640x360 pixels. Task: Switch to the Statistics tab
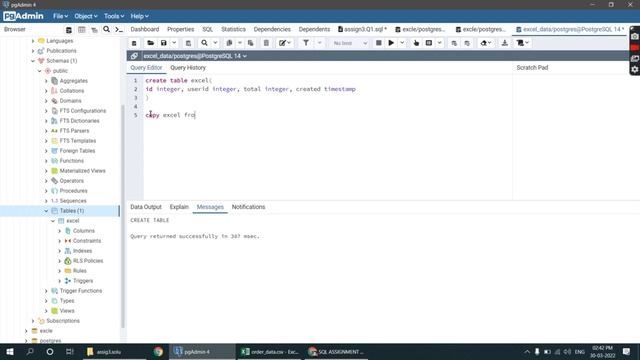tap(233, 29)
